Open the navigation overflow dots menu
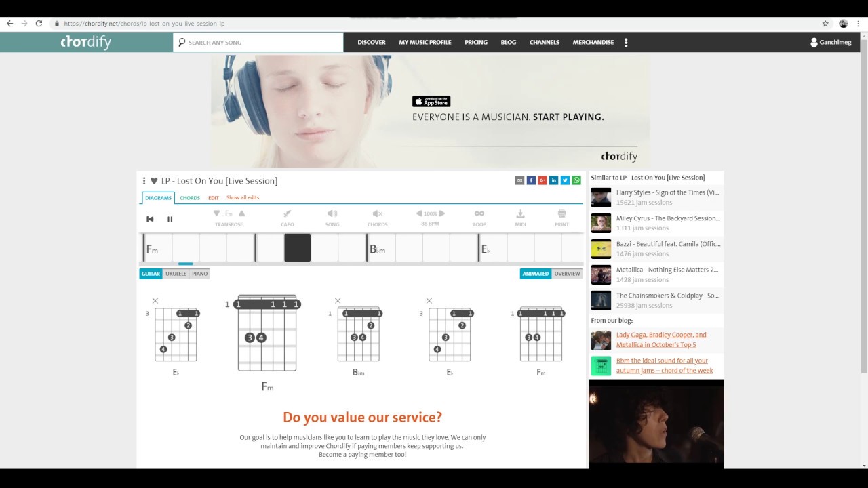Viewport: 868px width, 488px height. coord(626,42)
